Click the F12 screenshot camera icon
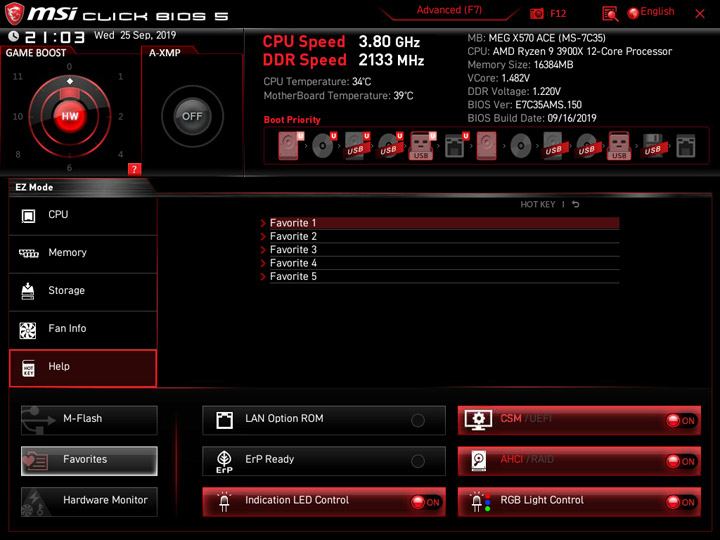 pyautogui.click(x=536, y=13)
